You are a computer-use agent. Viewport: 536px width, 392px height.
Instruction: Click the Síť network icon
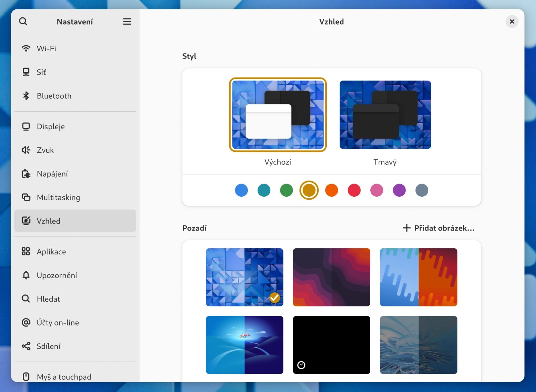(26, 72)
